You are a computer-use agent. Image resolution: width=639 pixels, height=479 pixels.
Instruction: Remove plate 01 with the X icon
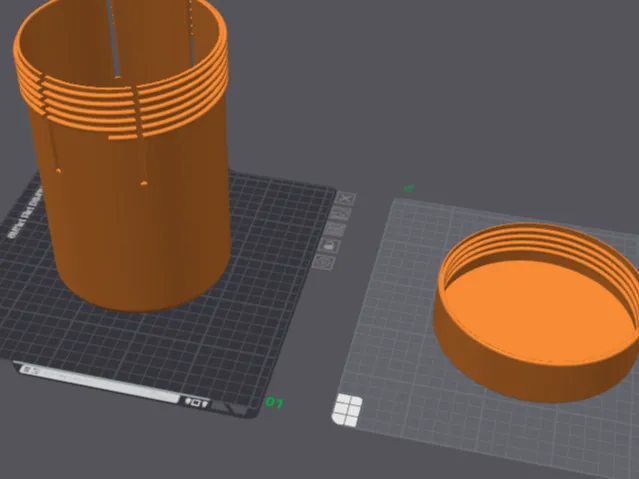(346, 199)
